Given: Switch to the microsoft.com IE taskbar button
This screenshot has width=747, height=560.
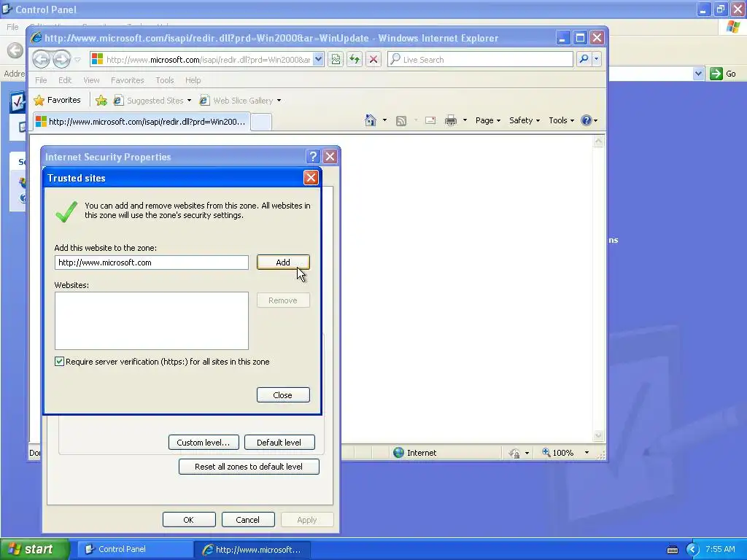Looking at the screenshot, I should [252, 550].
